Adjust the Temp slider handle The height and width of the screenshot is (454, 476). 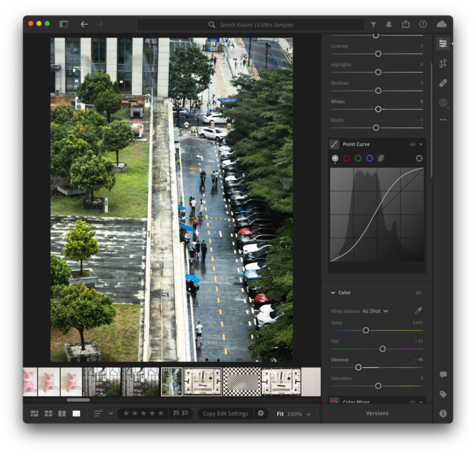click(x=366, y=330)
